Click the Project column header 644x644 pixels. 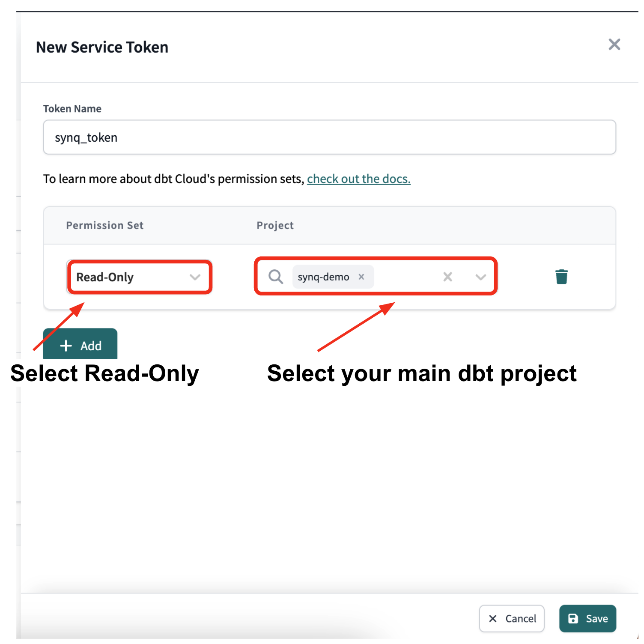[275, 226]
